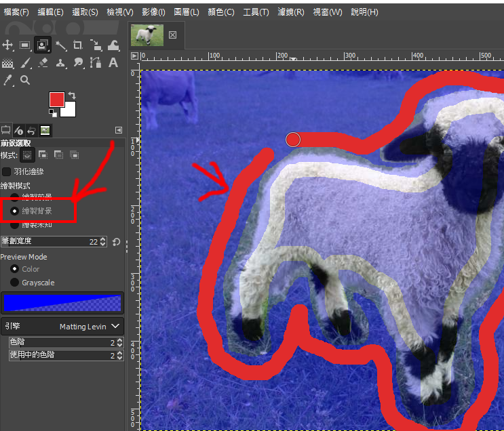Choose Subtract from selection mode icon
The width and height of the screenshot is (504, 431).
[58, 155]
